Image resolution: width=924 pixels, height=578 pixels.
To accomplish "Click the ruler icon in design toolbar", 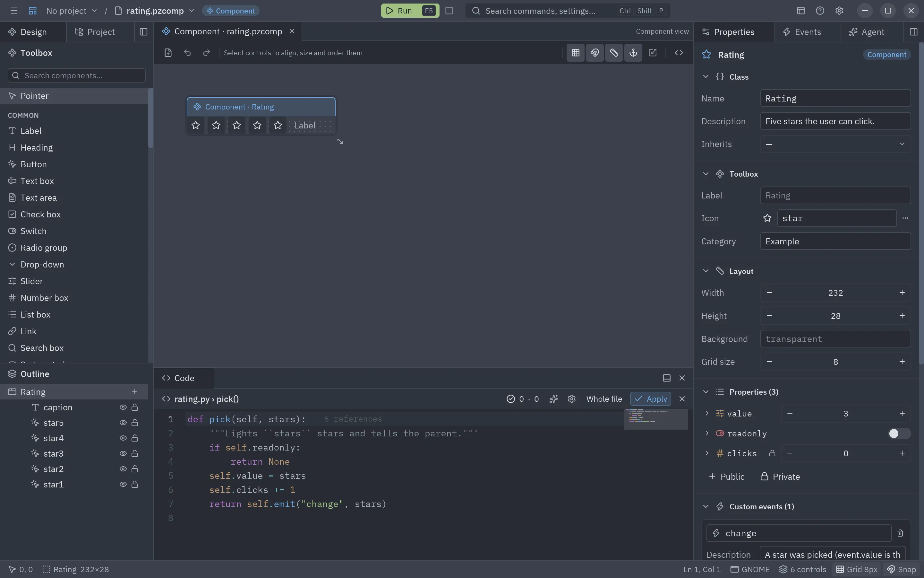I will [x=614, y=53].
